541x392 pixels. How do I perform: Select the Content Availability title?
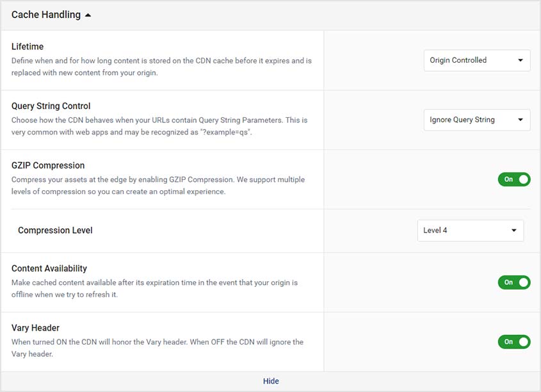click(x=49, y=268)
